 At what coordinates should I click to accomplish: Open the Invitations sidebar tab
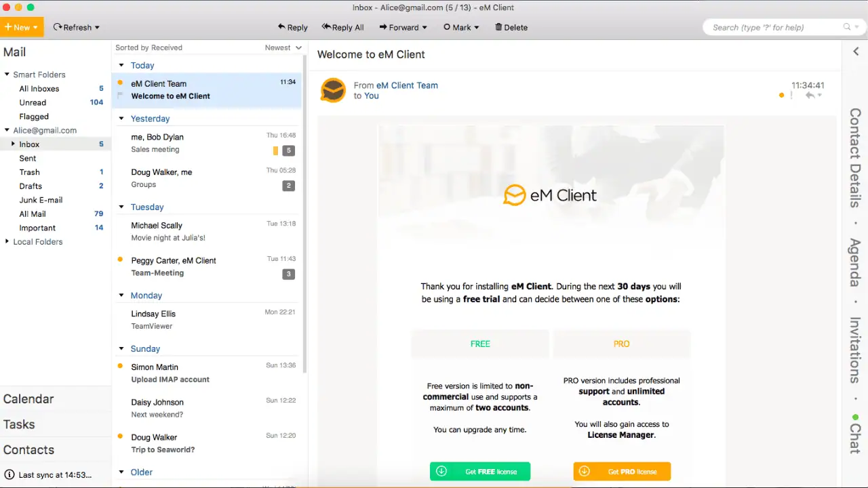[856, 350]
